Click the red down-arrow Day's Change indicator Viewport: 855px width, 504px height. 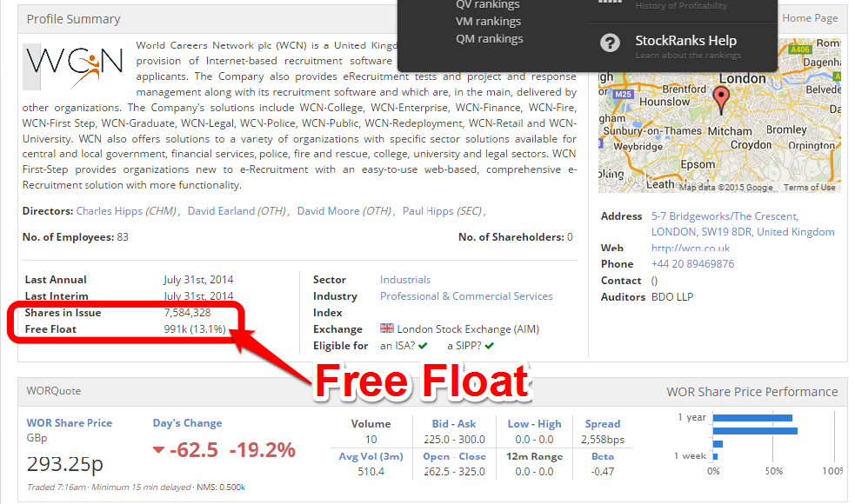(158, 450)
